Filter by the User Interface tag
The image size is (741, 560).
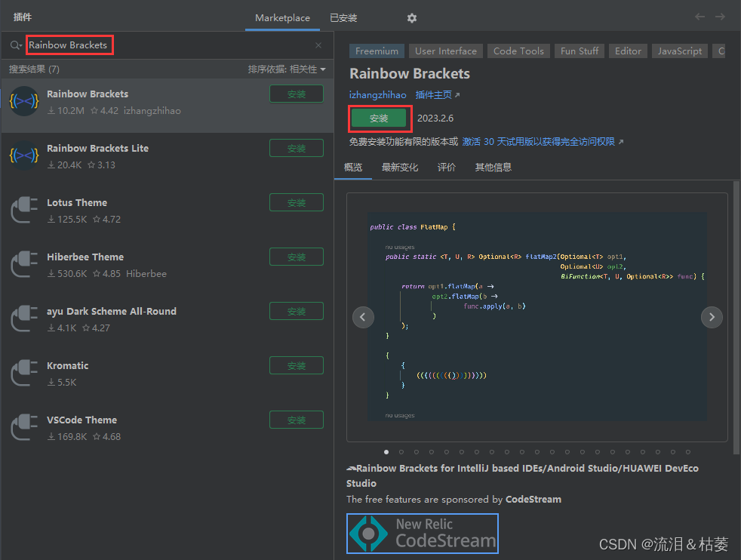pos(446,51)
